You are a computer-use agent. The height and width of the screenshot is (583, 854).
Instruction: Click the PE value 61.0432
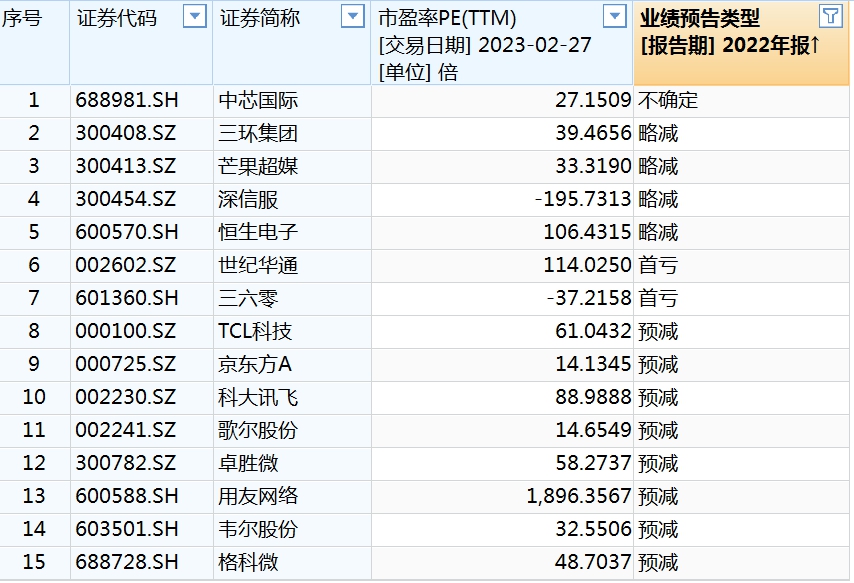[593, 331]
